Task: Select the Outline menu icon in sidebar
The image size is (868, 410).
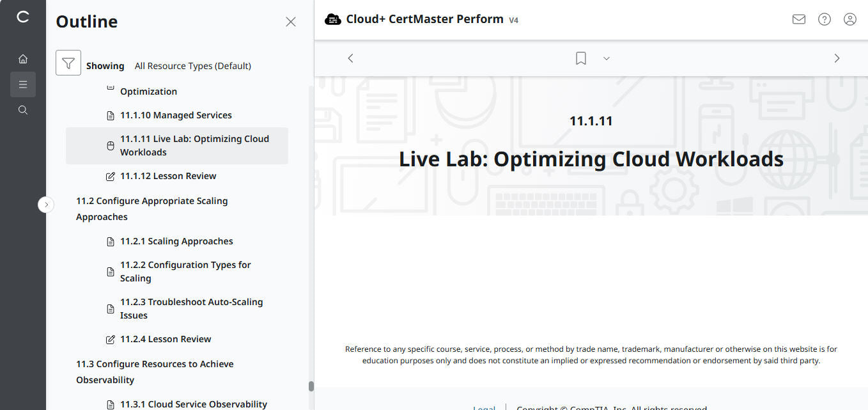Action: point(23,84)
